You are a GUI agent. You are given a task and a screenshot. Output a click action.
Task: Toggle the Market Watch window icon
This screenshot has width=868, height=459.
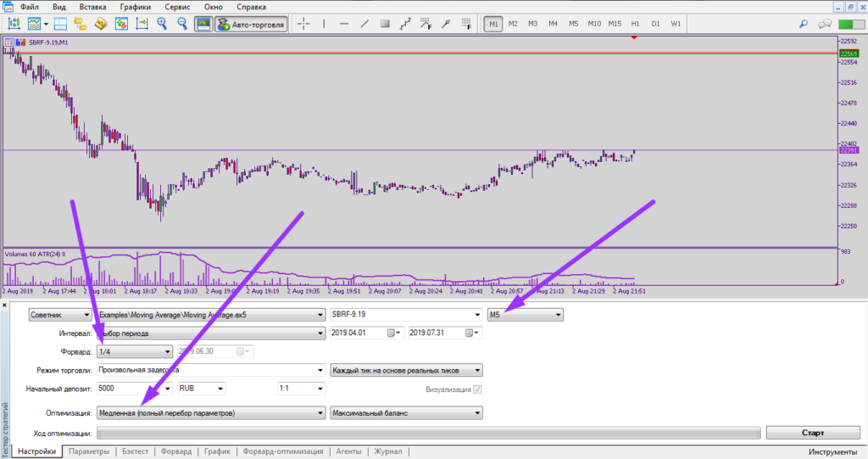click(x=60, y=24)
